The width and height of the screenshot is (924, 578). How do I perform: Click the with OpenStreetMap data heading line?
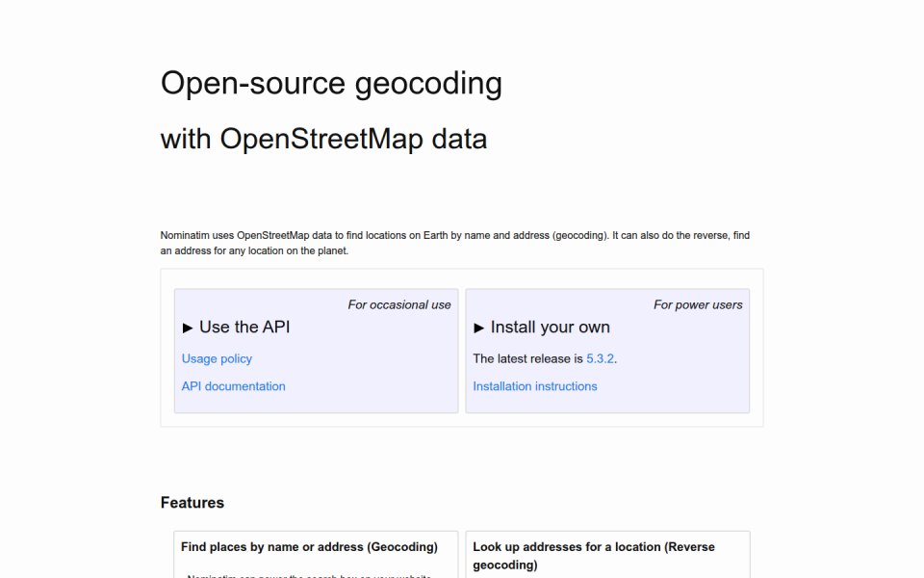323,139
